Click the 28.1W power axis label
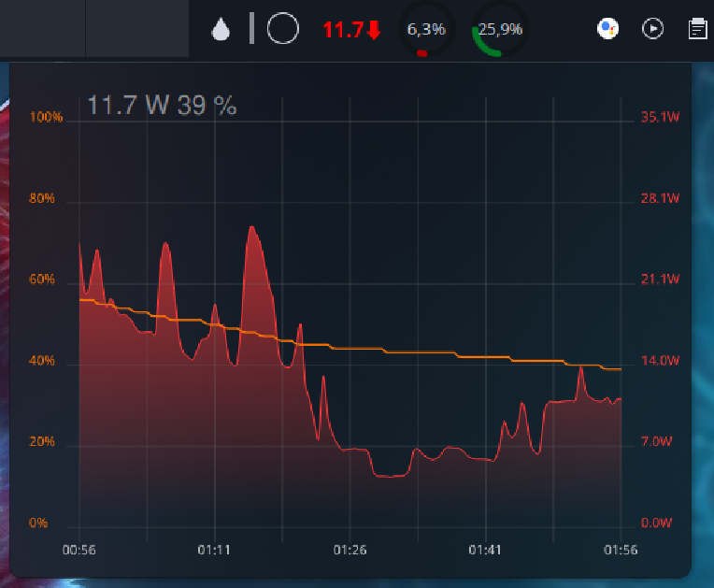The image size is (714, 588). pyautogui.click(x=661, y=198)
